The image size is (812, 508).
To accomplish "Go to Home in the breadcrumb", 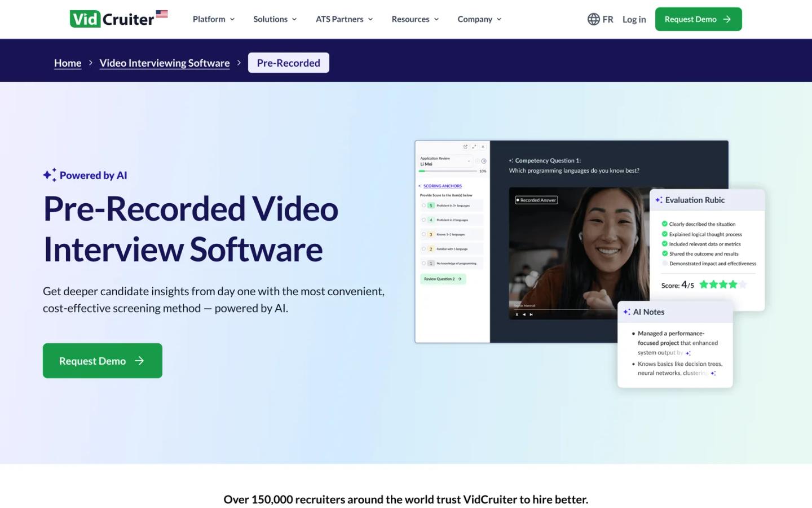I will (68, 63).
